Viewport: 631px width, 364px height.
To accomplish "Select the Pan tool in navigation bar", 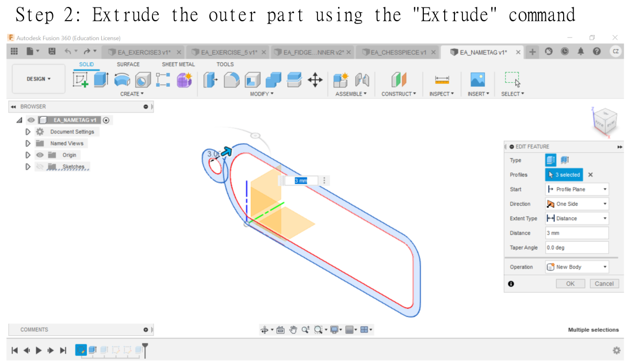I will 293,329.
